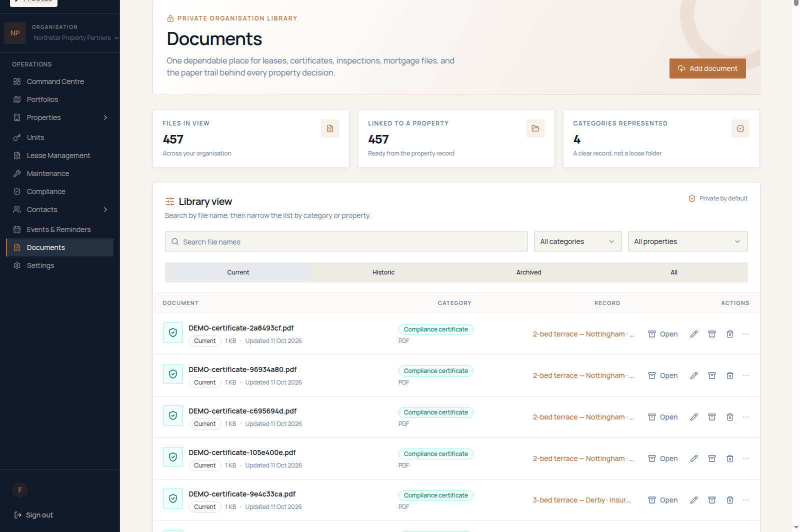The height and width of the screenshot is (532, 800).
Task: Click the Linked to a property folder icon
Action: coord(535,128)
